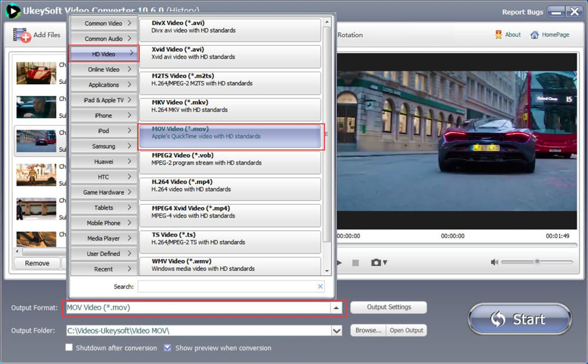Click the Remove button
Screen dimensions: 588x364
[x=36, y=263]
